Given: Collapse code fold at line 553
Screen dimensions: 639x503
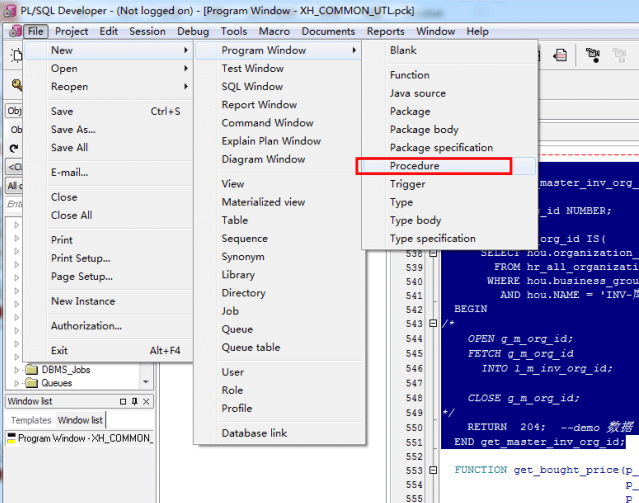Looking at the screenshot, I should 433,470.
